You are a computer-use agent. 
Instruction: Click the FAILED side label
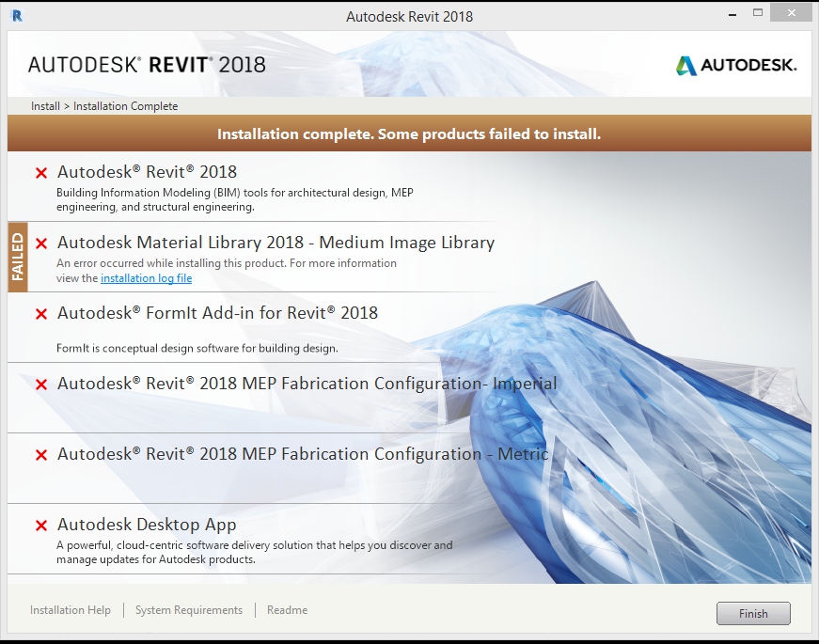[x=18, y=257]
